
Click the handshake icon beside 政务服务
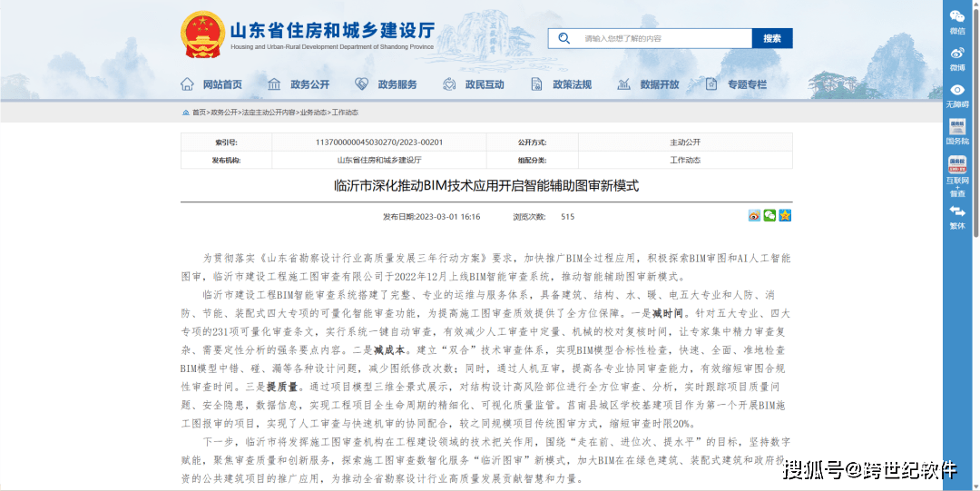pyautogui.click(x=361, y=83)
